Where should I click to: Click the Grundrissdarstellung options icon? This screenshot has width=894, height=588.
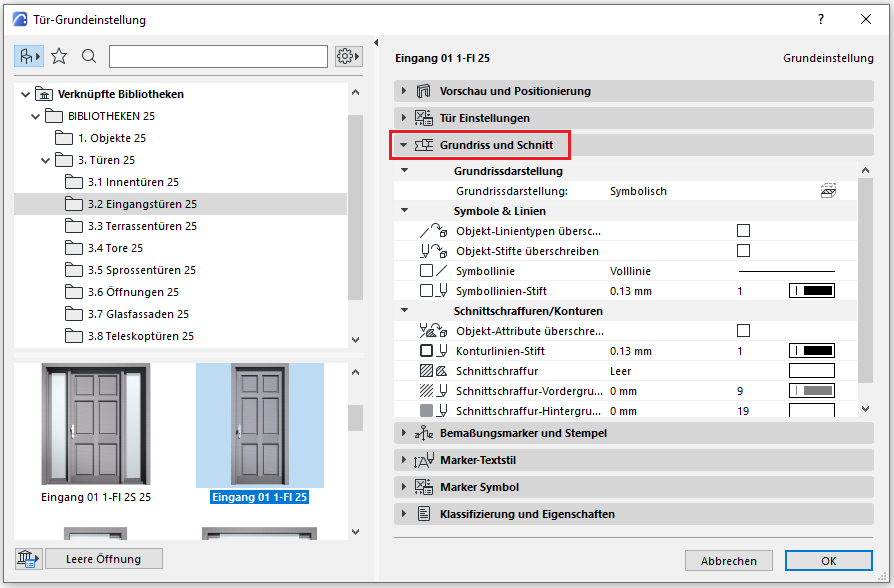coord(827,191)
